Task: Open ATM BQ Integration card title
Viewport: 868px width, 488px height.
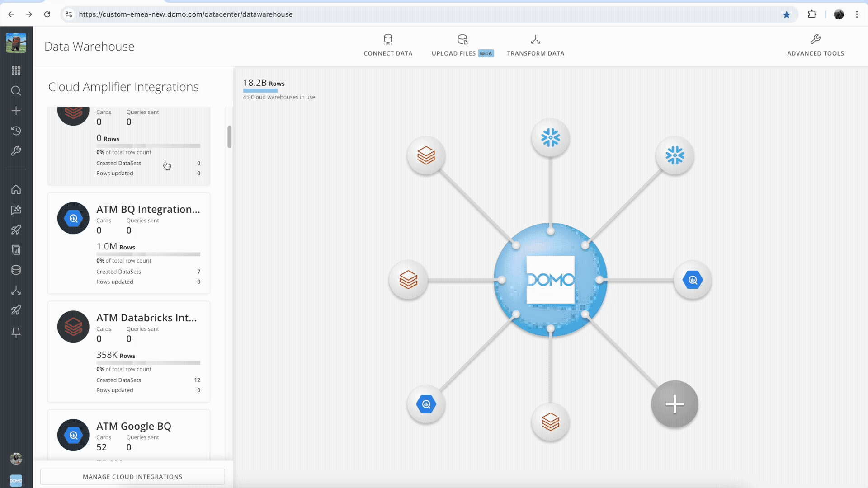Action: pyautogui.click(x=148, y=209)
